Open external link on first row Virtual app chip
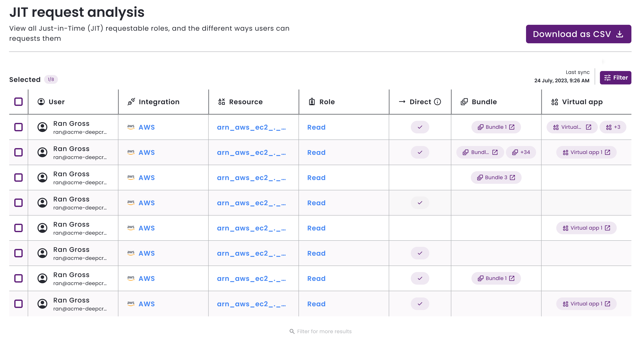 [589, 127]
